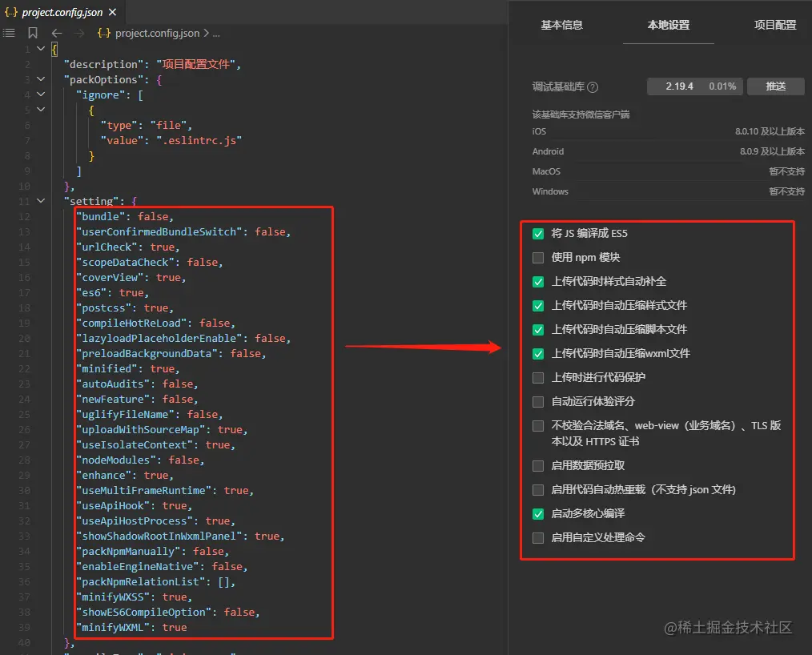Uncheck 将 JS 编译成 ES5
Screen dimensions: 812x655
coord(538,234)
